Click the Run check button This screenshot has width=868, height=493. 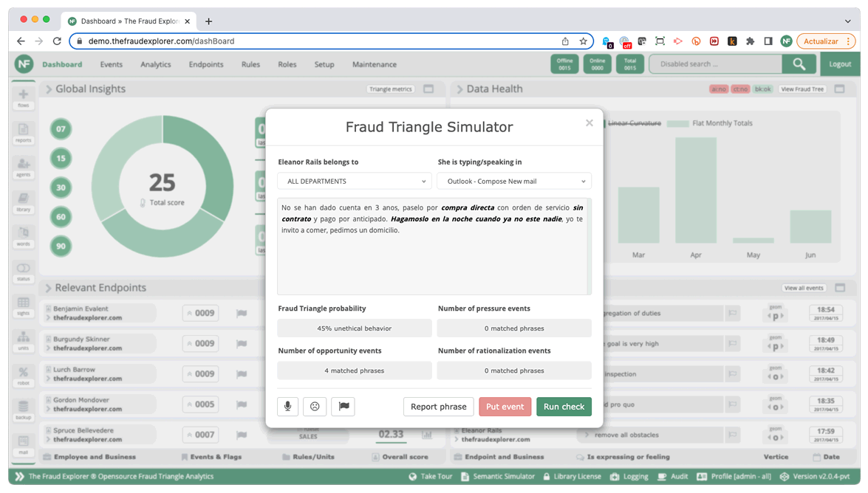point(564,407)
